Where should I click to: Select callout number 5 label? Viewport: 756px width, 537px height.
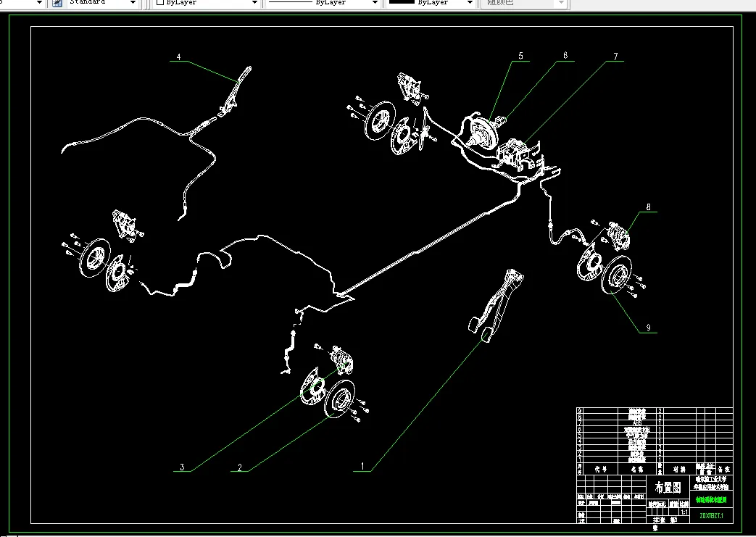(520, 56)
